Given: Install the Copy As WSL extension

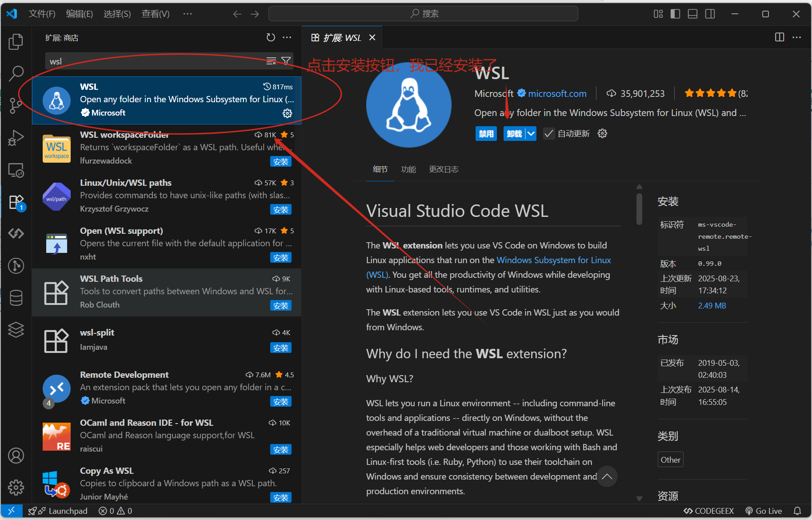Looking at the screenshot, I should [281, 498].
